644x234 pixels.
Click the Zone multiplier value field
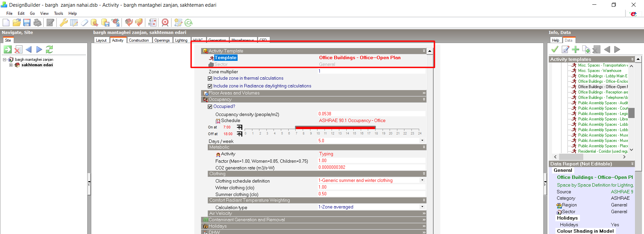tap(372, 71)
